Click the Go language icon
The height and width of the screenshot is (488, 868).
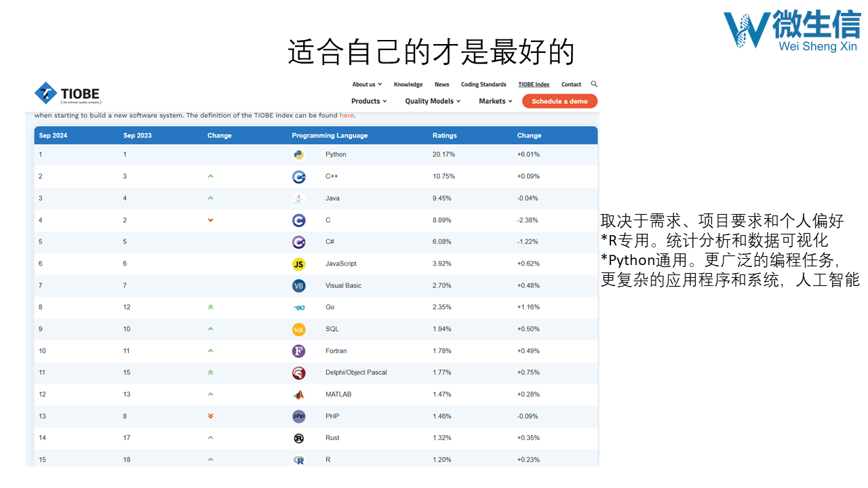(298, 307)
